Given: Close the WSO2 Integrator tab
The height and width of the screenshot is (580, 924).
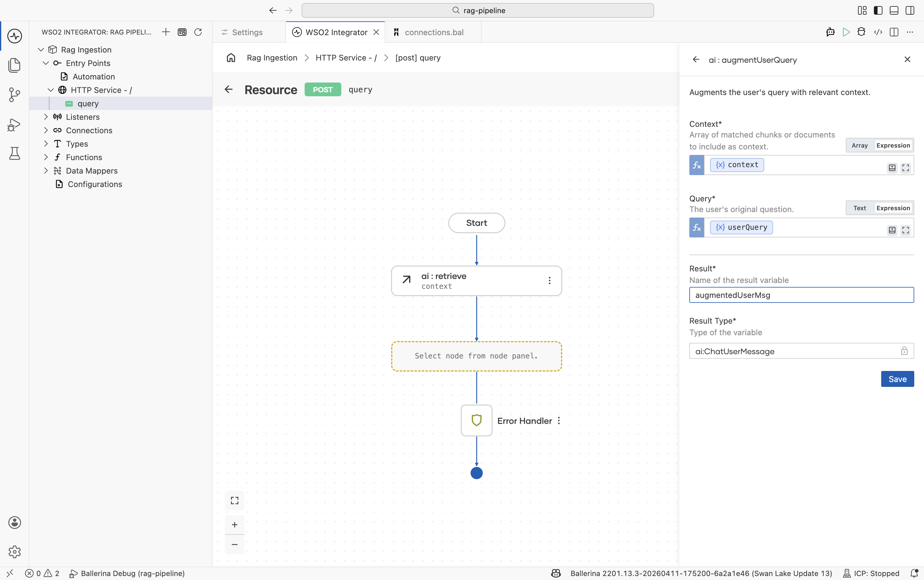Looking at the screenshot, I should [376, 32].
